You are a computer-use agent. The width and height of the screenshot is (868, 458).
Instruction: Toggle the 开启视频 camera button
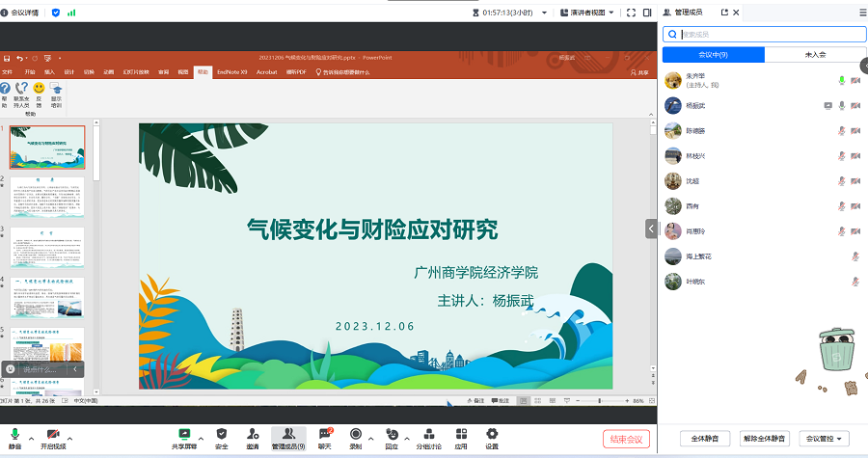(x=53, y=435)
